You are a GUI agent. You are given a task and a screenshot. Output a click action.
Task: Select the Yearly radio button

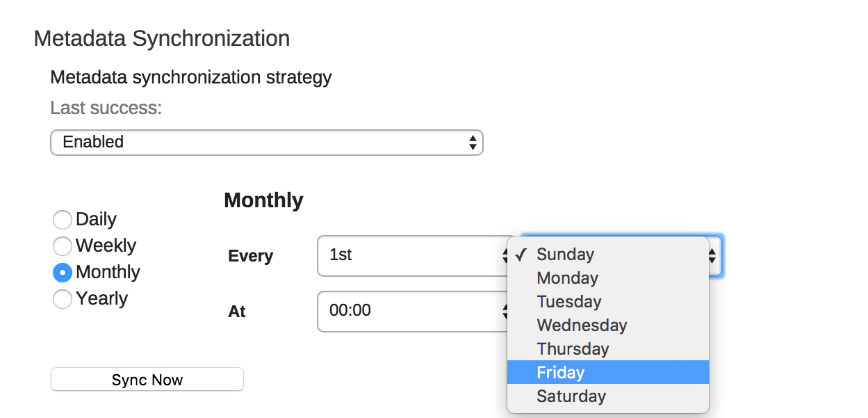coord(63,299)
